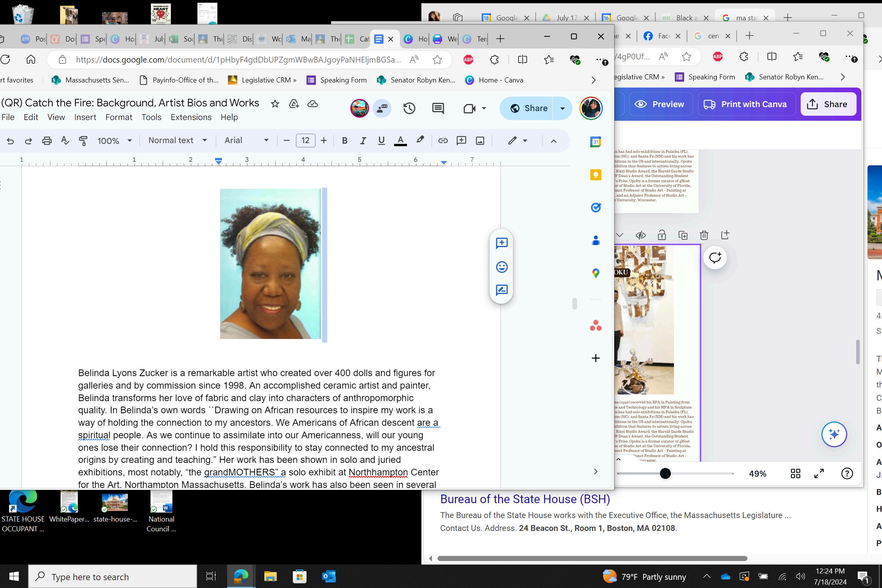This screenshot has width=882, height=588.
Task: Select the Paint format tool
Action: 83,141
